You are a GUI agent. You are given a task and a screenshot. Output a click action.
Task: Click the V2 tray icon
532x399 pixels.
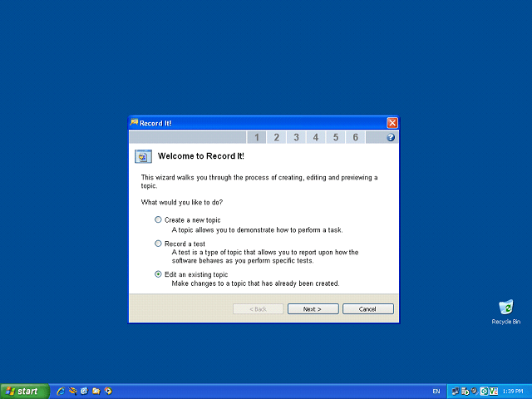pos(493,392)
